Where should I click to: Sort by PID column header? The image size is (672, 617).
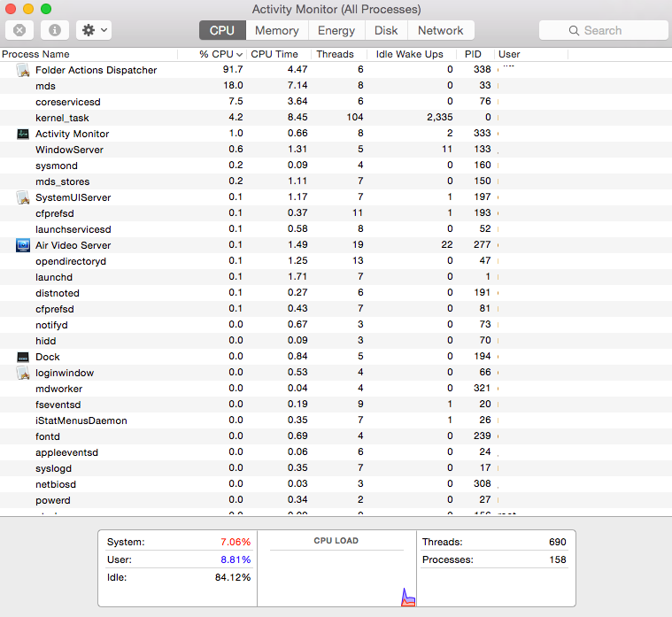click(x=475, y=54)
